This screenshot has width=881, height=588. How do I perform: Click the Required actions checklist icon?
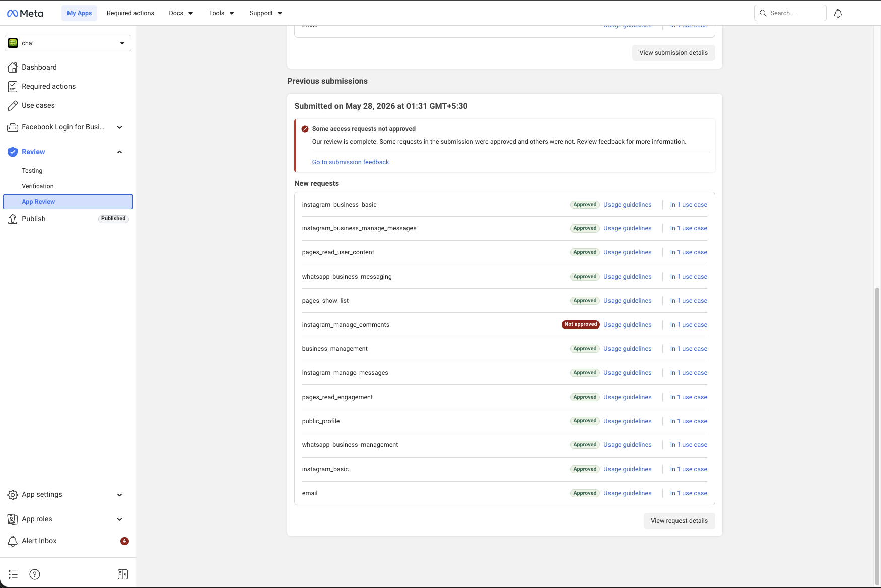coord(13,87)
